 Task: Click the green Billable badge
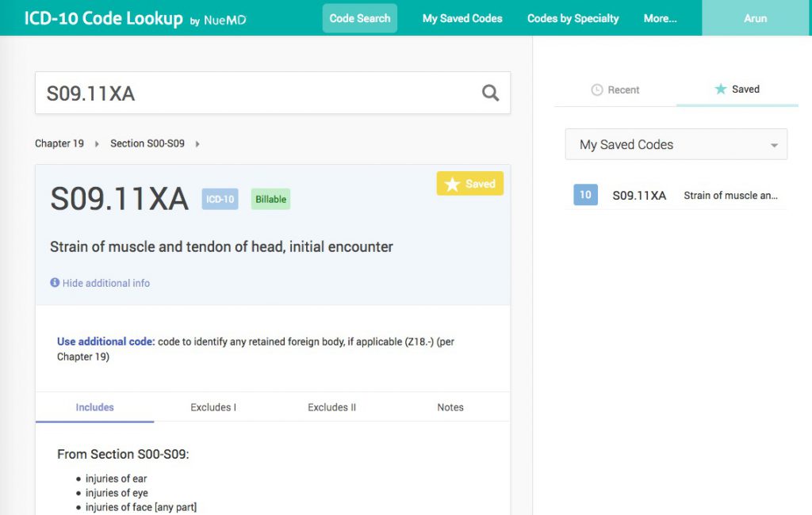coord(270,199)
